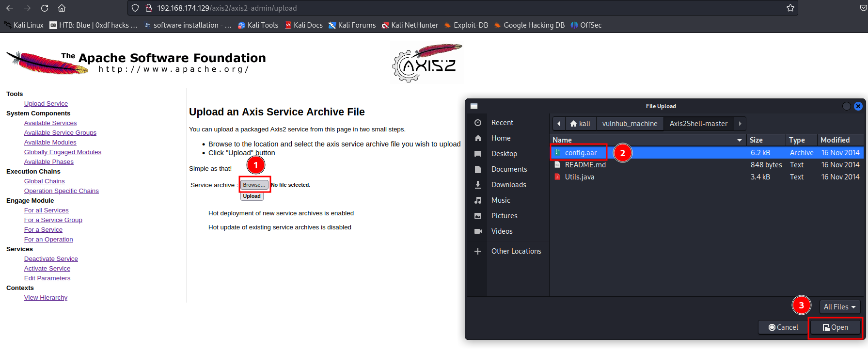Viewport: 868px width, 354px height.
Task: Go to kali home folder breadcrumb
Action: point(581,124)
